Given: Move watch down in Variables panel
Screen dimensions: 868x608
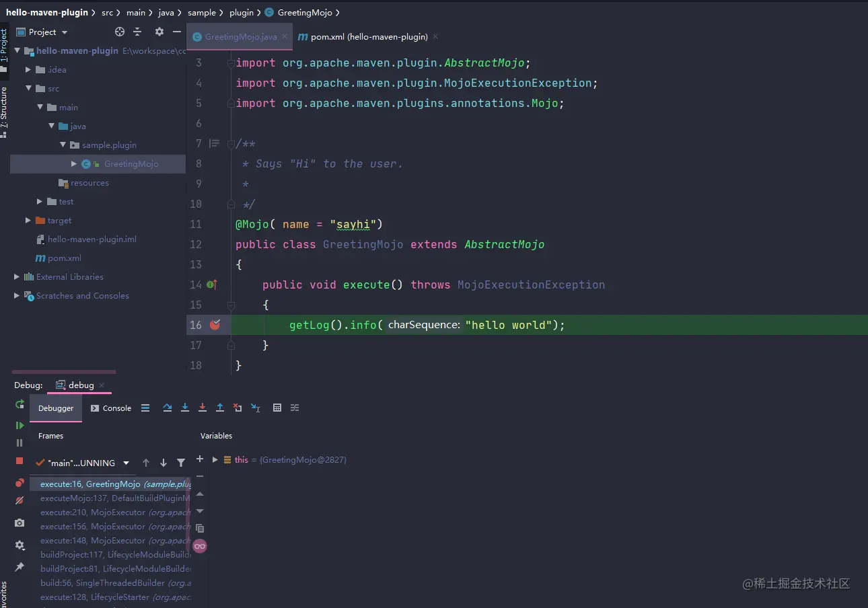Looking at the screenshot, I should 200,511.
